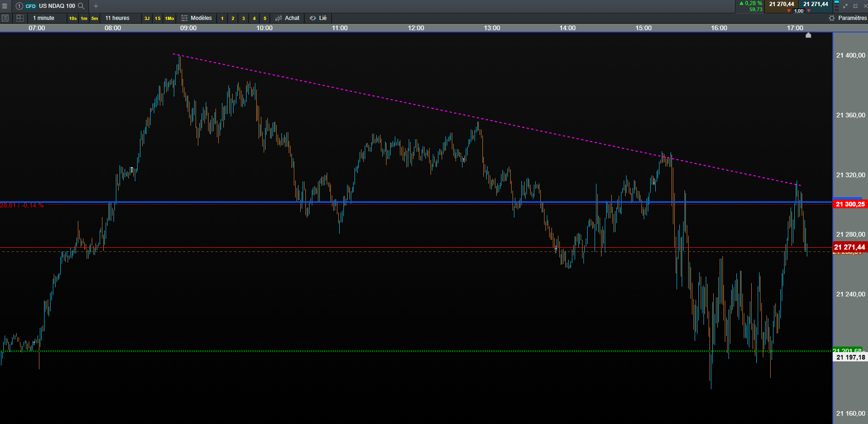Select model preset number 3
The width and height of the screenshot is (868, 424).
point(243,18)
